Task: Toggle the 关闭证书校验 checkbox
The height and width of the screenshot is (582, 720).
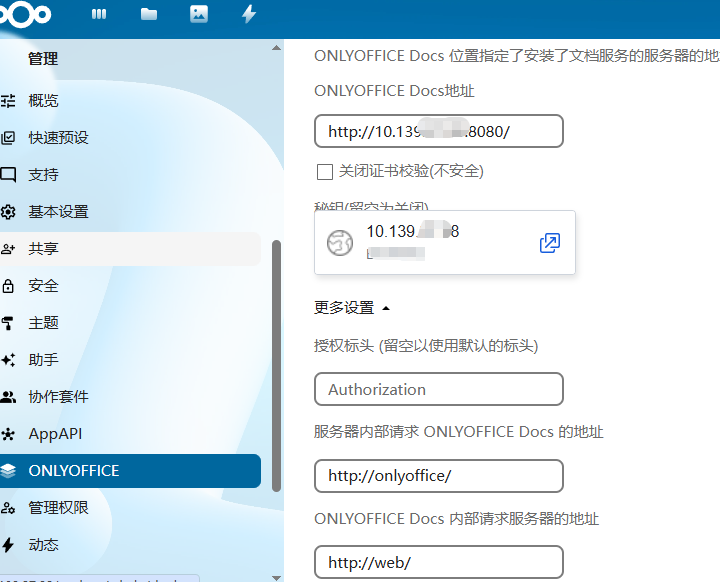Action: pyautogui.click(x=324, y=172)
